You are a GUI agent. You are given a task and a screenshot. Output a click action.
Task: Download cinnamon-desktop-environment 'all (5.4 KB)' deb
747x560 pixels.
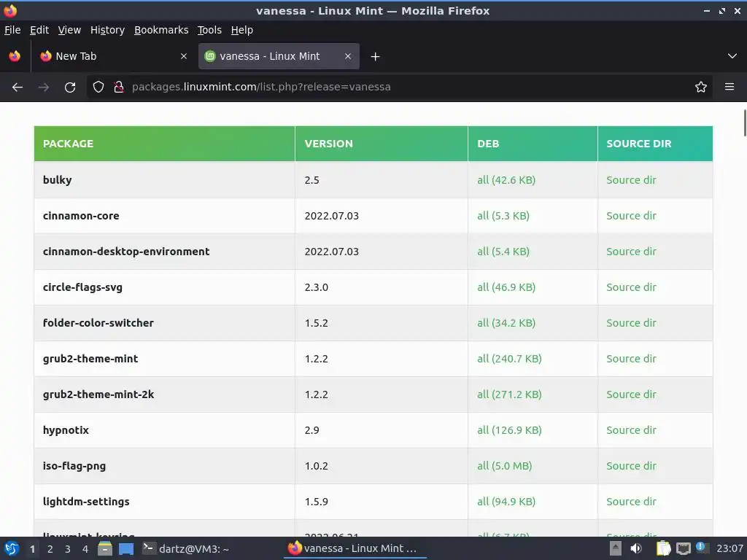pyautogui.click(x=503, y=252)
